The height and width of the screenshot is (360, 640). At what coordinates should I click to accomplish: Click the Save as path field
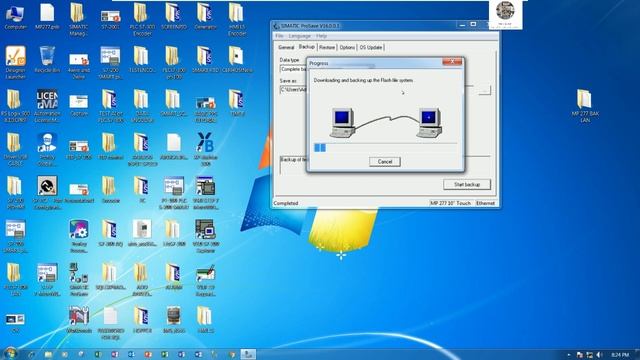[293, 90]
